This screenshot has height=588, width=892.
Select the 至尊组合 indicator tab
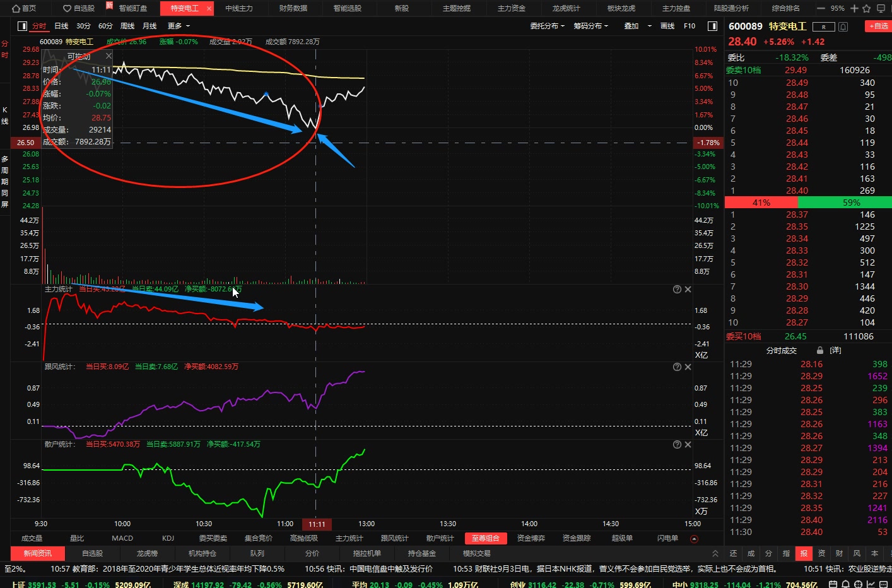pyautogui.click(x=486, y=538)
